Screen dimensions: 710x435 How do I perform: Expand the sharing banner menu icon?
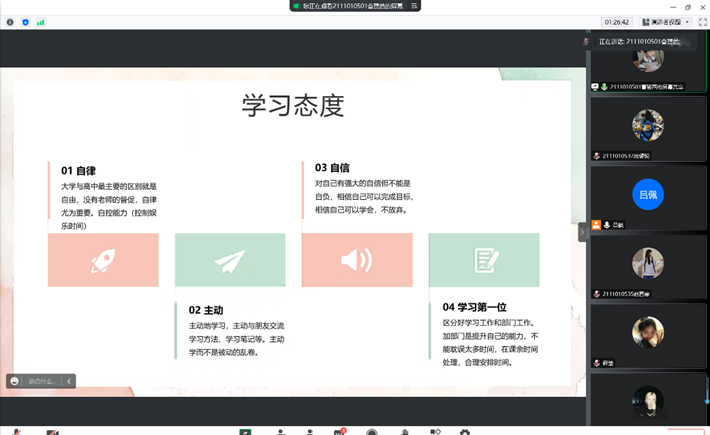[x=414, y=6]
